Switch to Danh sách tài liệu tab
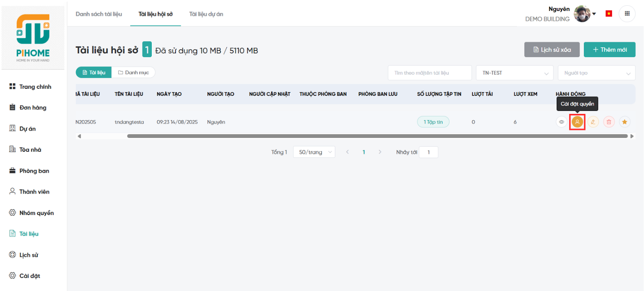Image resolution: width=644 pixels, height=291 pixels. [99, 14]
